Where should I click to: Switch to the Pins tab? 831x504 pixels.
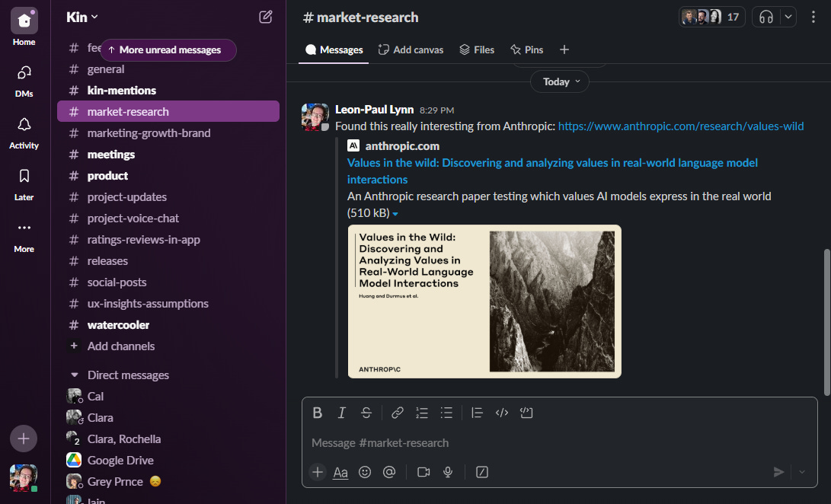pos(527,49)
